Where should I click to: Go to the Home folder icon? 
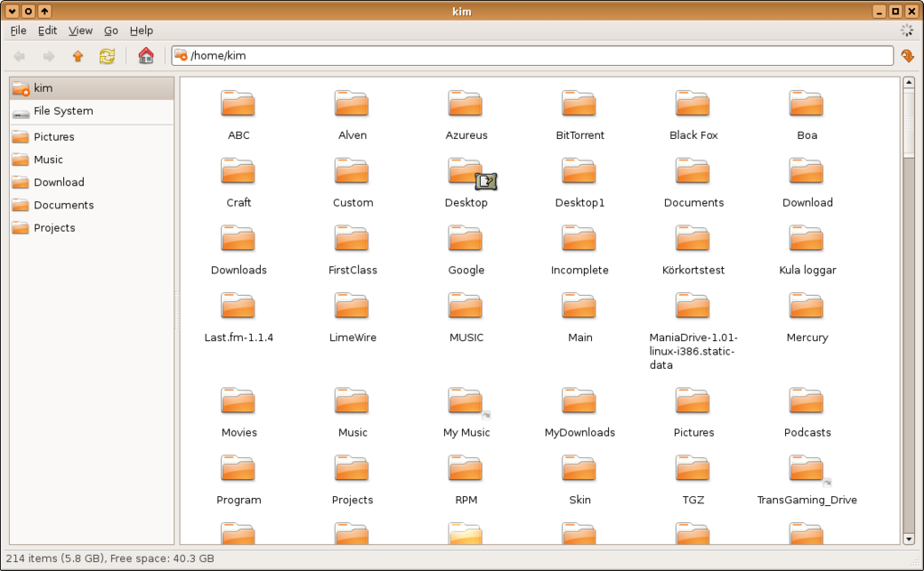[x=145, y=56]
